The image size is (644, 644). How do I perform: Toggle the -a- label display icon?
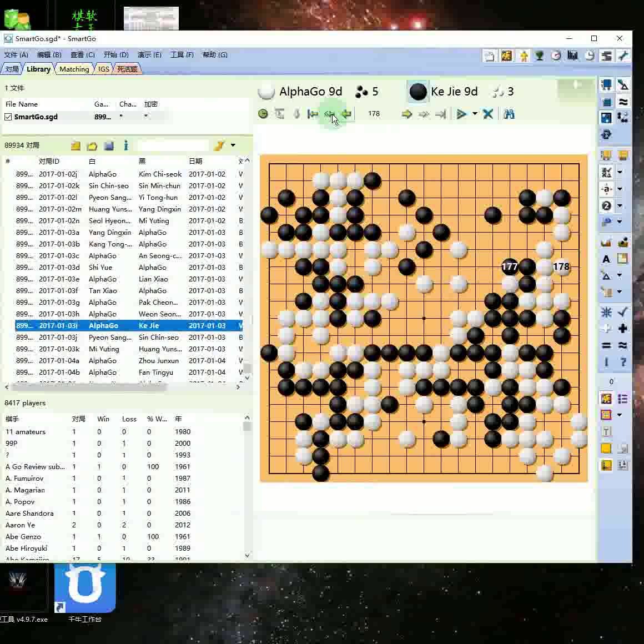pyautogui.click(x=606, y=189)
